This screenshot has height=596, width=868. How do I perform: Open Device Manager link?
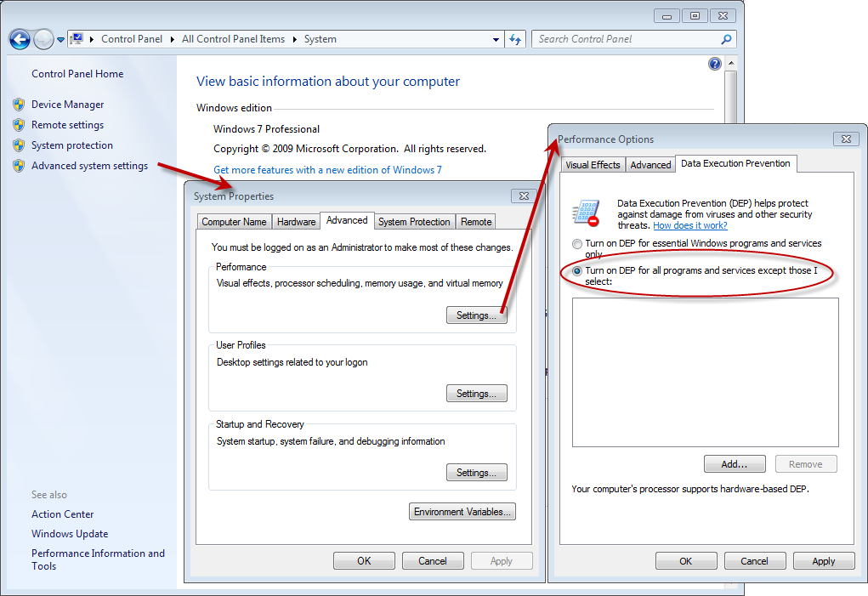(x=67, y=105)
